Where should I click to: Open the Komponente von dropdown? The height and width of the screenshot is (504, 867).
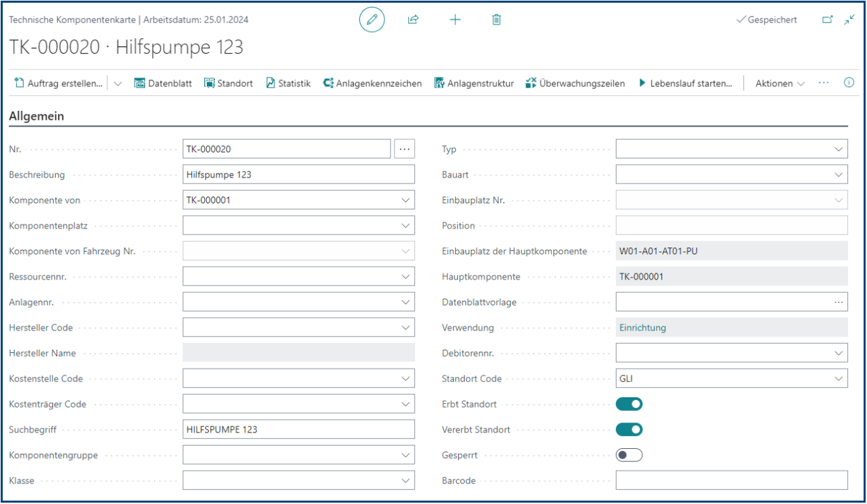click(x=406, y=200)
